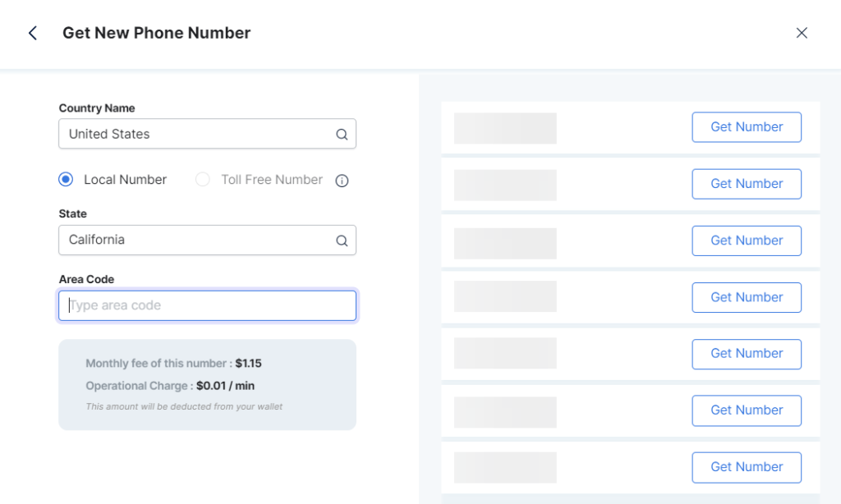841x504 pixels.
Task: Click the fifth phone number placeholder
Action: tap(504, 353)
